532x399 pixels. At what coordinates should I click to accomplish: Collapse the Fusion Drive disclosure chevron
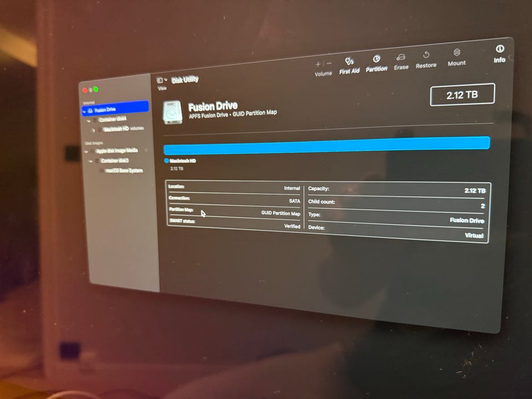click(x=84, y=111)
